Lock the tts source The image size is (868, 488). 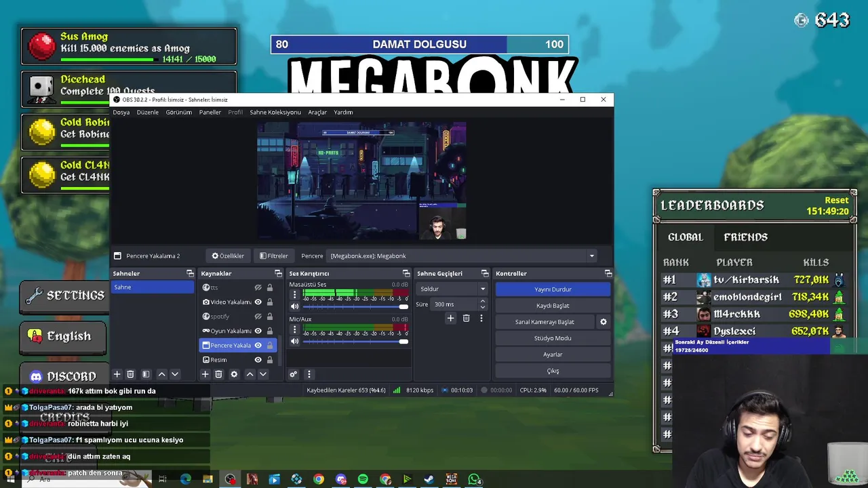pyautogui.click(x=269, y=287)
